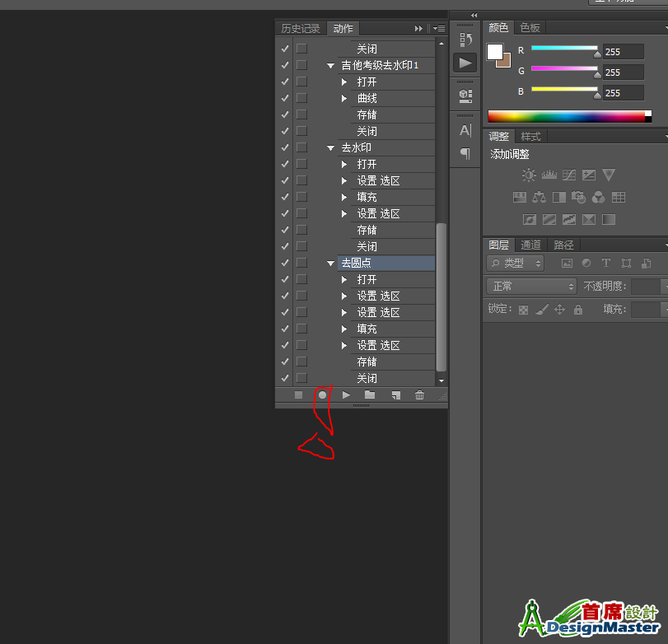Screen dimensions: 668x644
Task: Lock transparent pixels checkerboard icon
Action: click(523, 310)
